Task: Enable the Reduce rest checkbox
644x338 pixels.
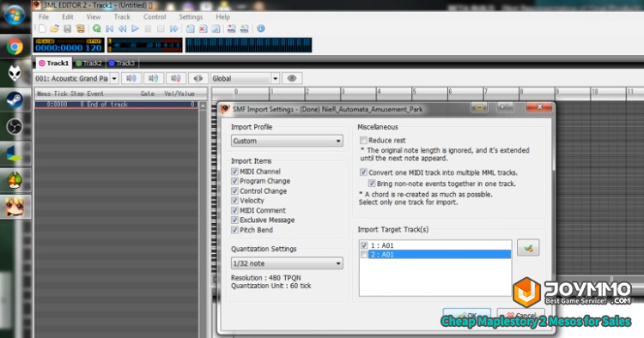Action: point(363,141)
